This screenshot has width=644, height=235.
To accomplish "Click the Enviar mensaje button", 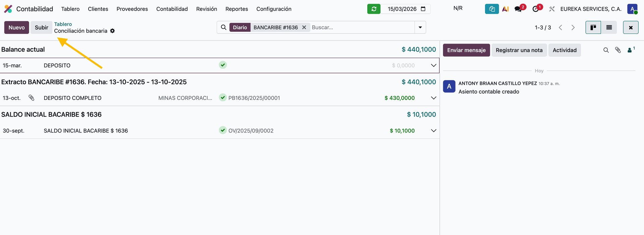I will tap(466, 50).
